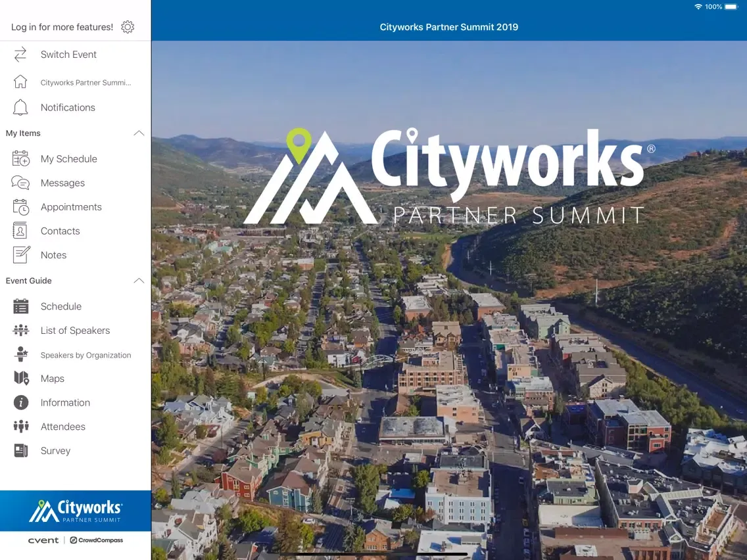Click the Notifications bell icon
747x560 pixels.
point(20,108)
